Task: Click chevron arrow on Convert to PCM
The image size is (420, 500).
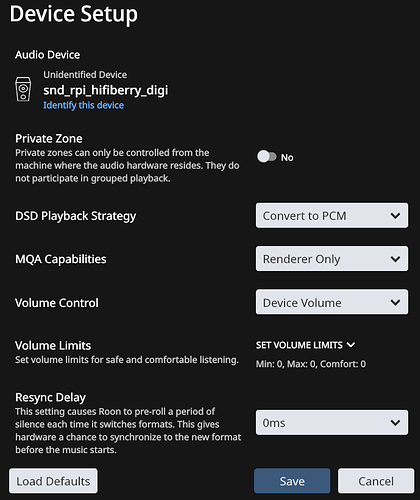Action: pos(395,216)
